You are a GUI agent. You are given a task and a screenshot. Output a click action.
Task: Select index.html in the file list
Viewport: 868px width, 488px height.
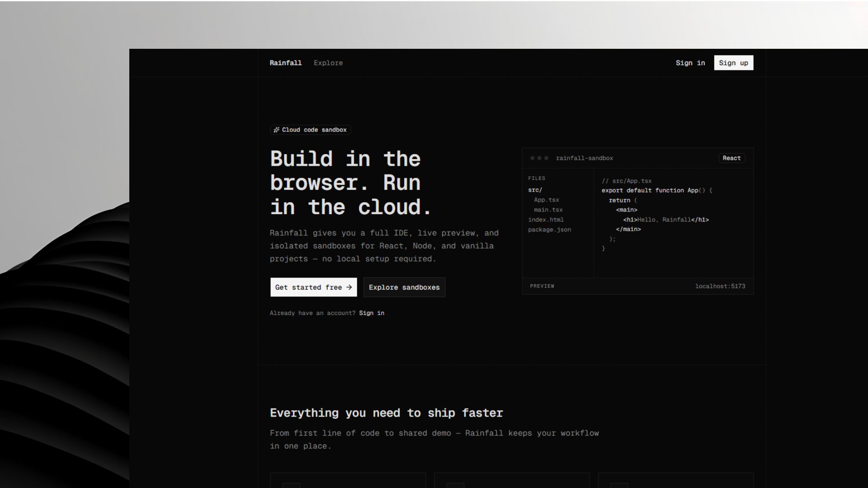pos(546,220)
